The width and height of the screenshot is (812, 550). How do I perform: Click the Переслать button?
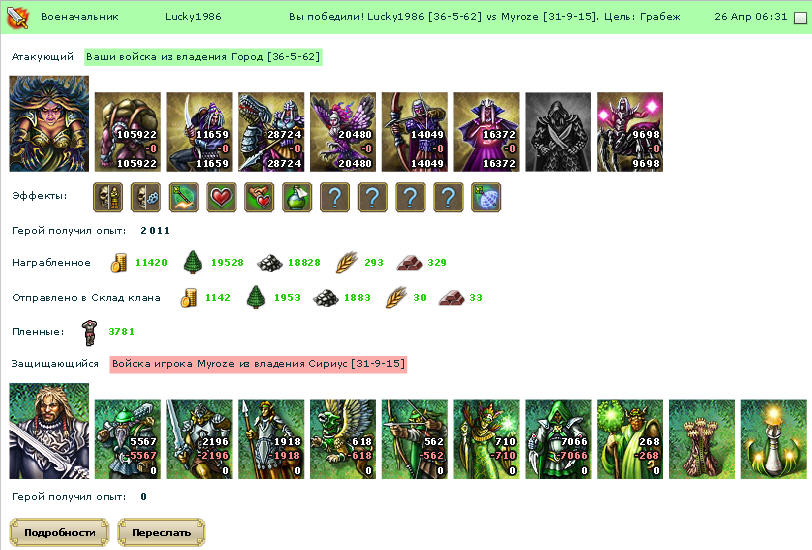point(161,532)
